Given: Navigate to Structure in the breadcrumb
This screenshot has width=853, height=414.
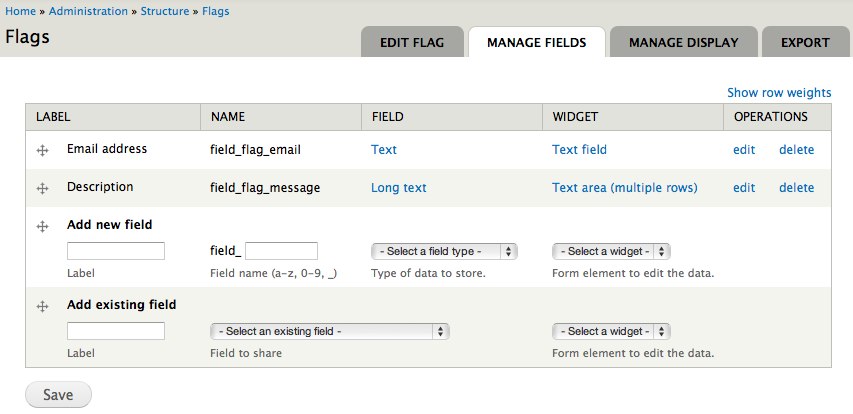Looking at the screenshot, I should [x=165, y=11].
